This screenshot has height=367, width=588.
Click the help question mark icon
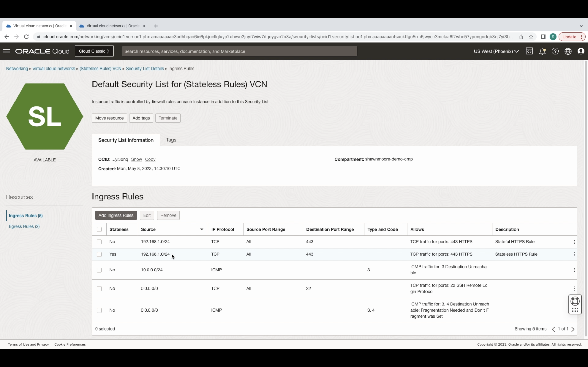click(x=555, y=51)
